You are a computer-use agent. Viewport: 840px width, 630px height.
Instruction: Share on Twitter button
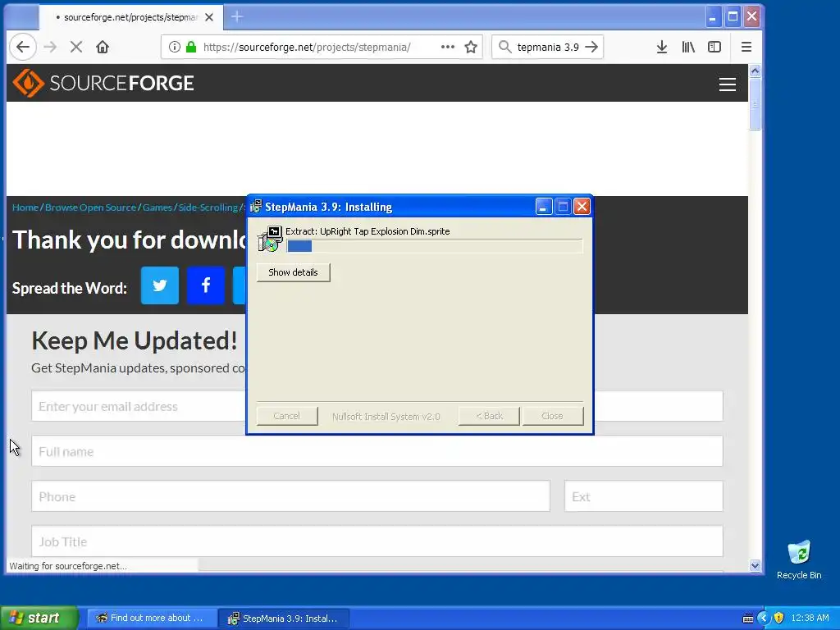(x=160, y=285)
